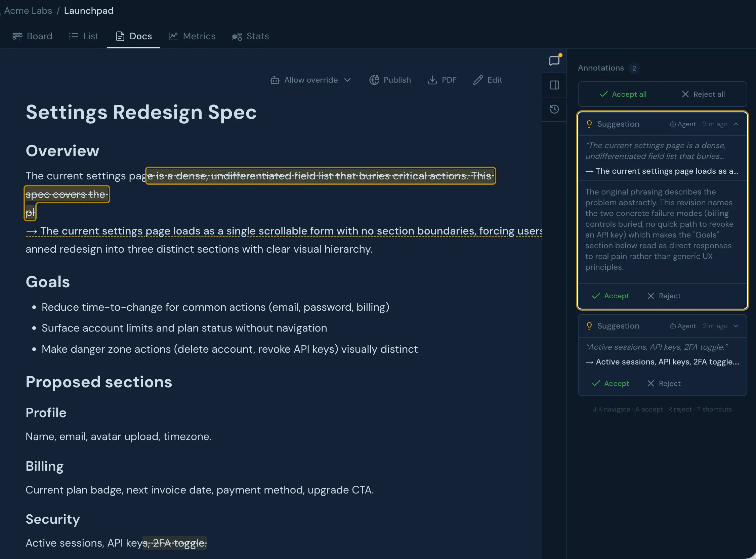Click the Security subheading
Viewport: 756px width, 559px height.
point(53,519)
